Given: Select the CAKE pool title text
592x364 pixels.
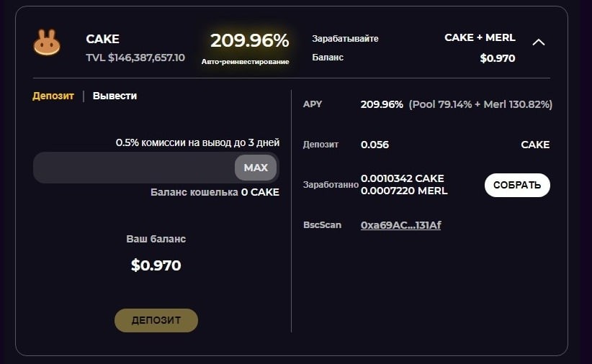Looking at the screenshot, I should tap(103, 39).
